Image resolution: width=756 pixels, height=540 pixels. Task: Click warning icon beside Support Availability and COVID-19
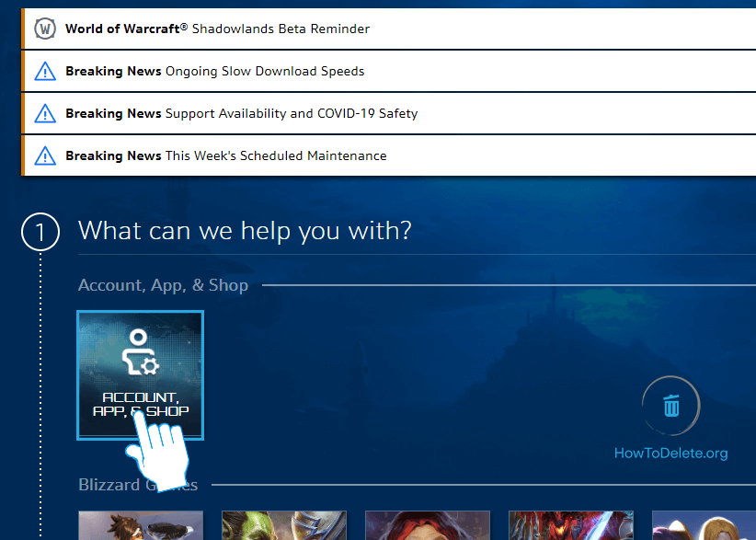pyautogui.click(x=44, y=113)
